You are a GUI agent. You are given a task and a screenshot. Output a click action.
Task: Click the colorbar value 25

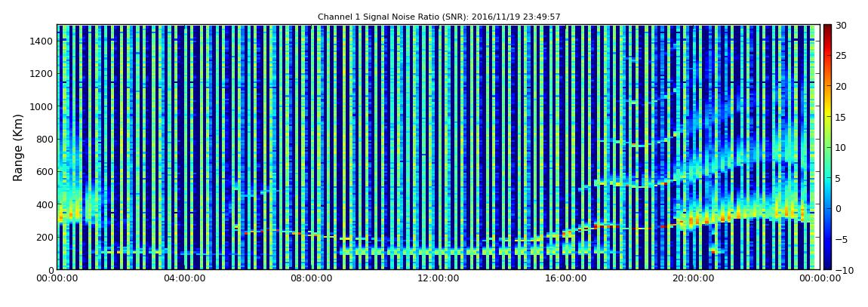click(x=842, y=55)
